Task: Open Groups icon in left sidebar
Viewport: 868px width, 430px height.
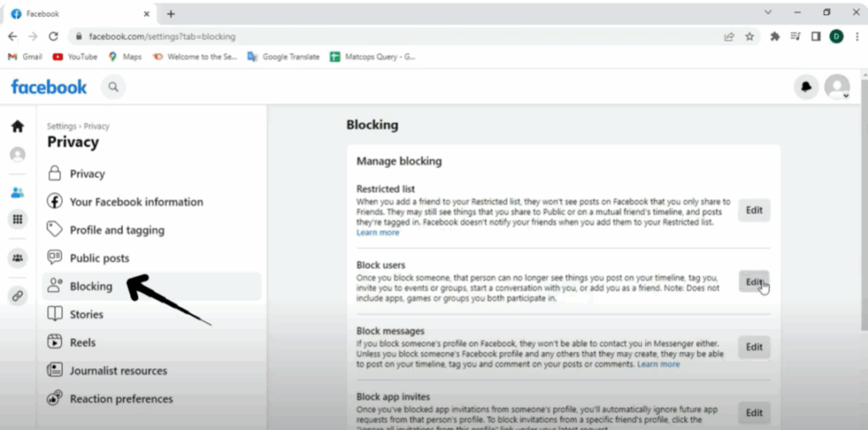Action: coord(18,258)
